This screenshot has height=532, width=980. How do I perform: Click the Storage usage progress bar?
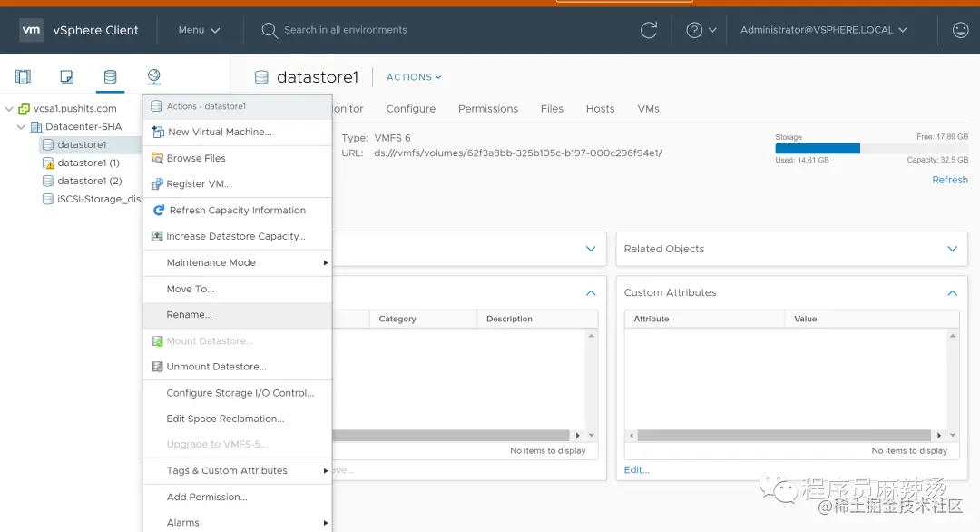click(x=871, y=148)
